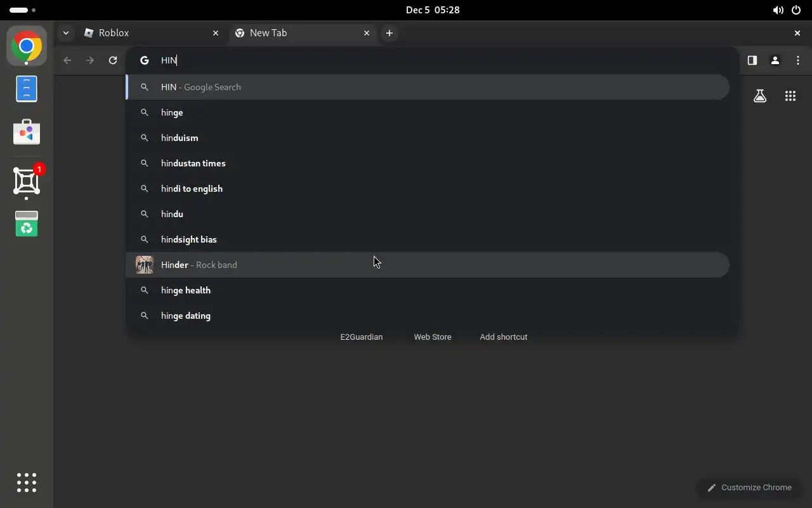Click the browser forward arrow
Screen dimensions: 812x508
[90, 60]
